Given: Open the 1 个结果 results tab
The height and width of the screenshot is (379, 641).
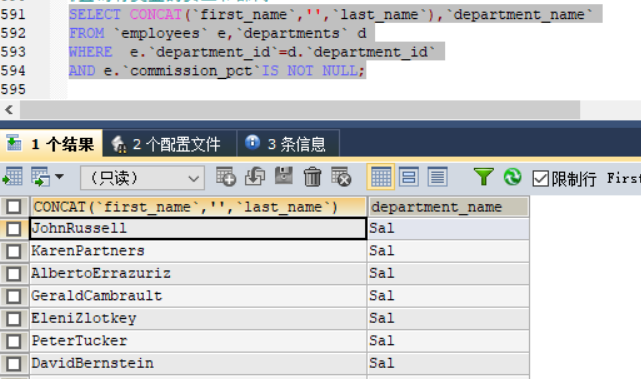Looking at the screenshot, I should click(x=51, y=144).
